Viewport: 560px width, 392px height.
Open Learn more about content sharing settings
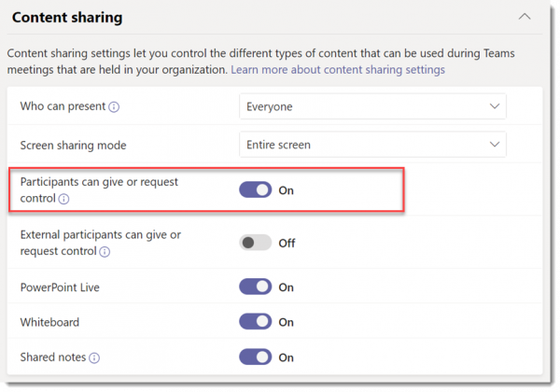338,69
